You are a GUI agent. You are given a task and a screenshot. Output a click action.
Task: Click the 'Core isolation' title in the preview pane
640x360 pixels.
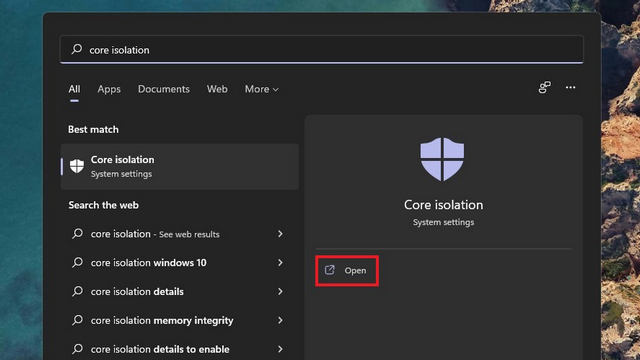pyautogui.click(x=444, y=204)
